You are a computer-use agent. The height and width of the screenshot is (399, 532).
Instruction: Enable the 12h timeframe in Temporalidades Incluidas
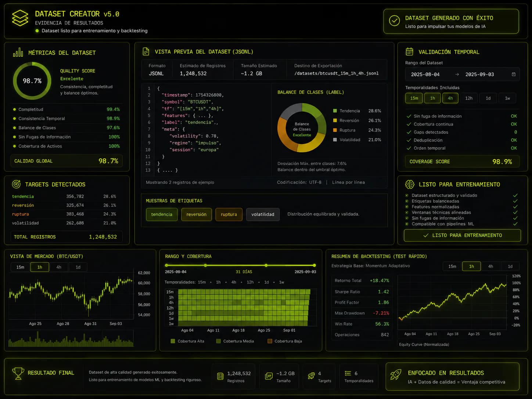(469, 98)
